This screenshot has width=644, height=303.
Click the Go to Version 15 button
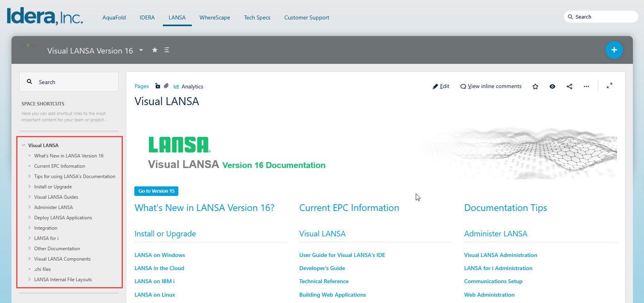[157, 191]
